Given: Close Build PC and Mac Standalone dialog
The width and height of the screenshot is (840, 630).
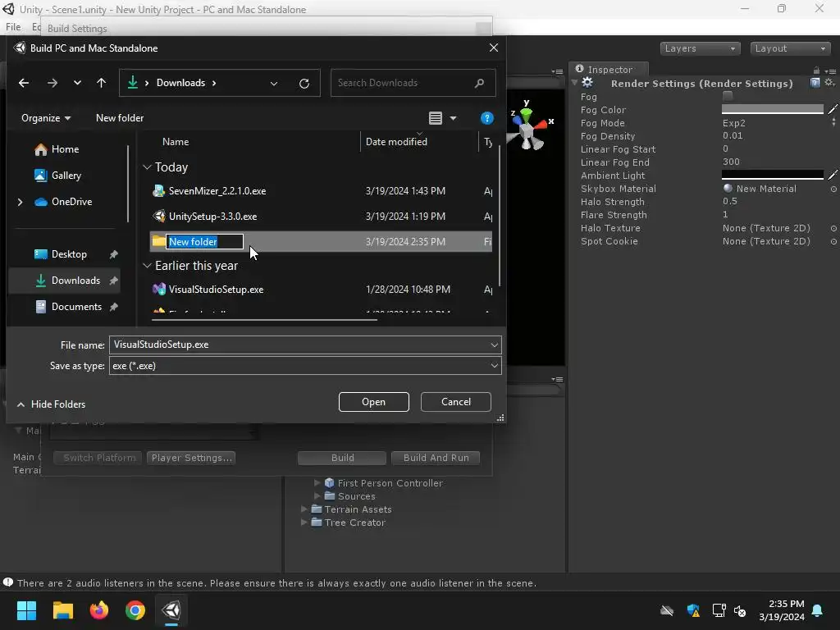Looking at the screenshot, I should click(494, 48).
